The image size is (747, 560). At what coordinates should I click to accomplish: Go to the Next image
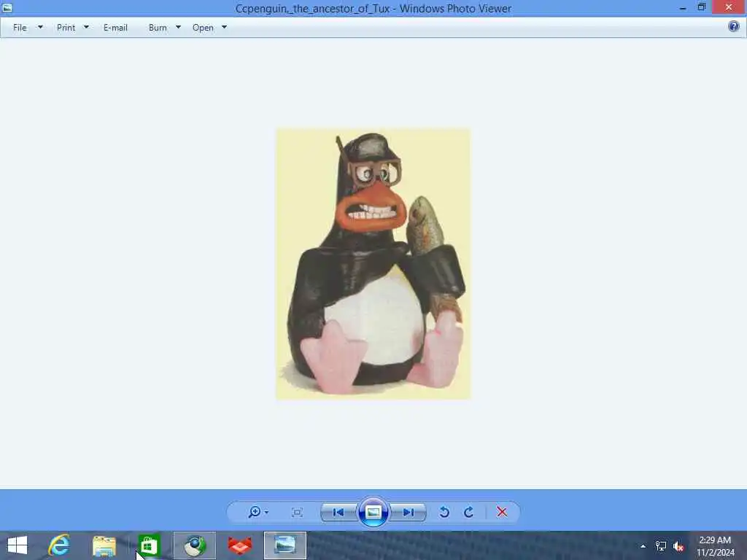408,513
